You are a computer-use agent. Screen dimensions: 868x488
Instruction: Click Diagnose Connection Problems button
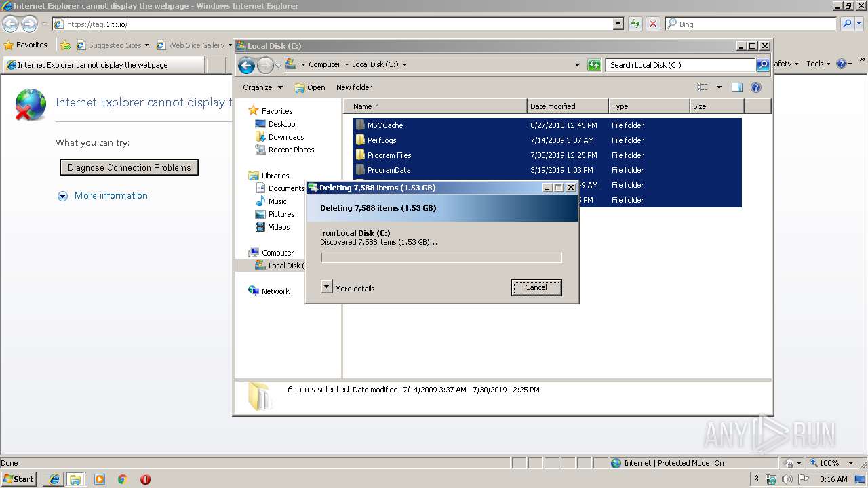130,167
